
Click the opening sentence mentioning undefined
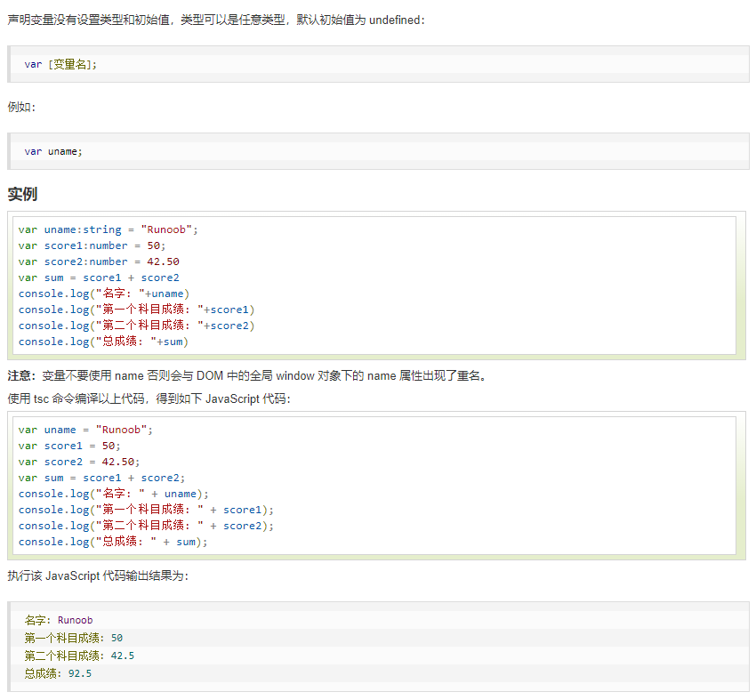coord(216,20)
